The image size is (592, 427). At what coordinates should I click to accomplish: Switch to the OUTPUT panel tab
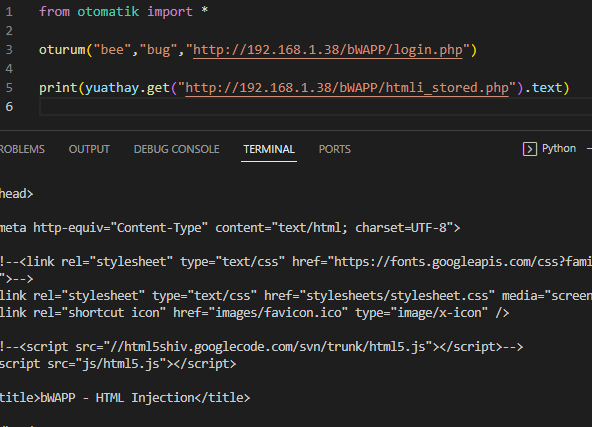coord(89,149)
